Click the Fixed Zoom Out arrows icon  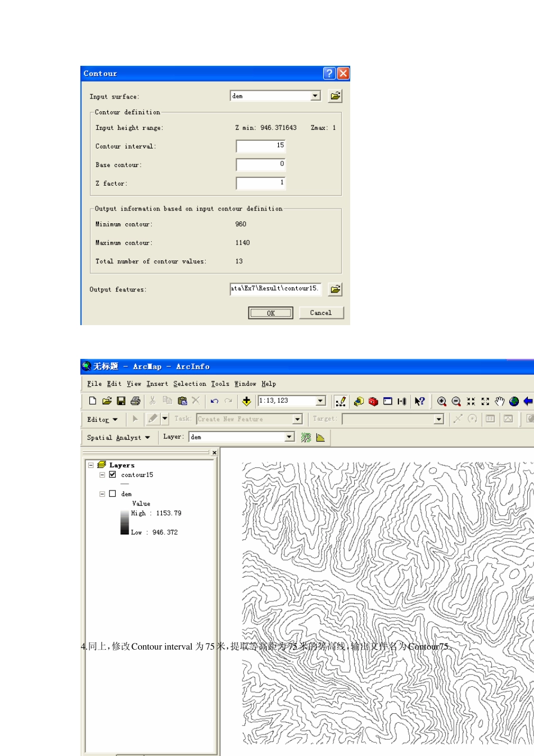point(486,401)
